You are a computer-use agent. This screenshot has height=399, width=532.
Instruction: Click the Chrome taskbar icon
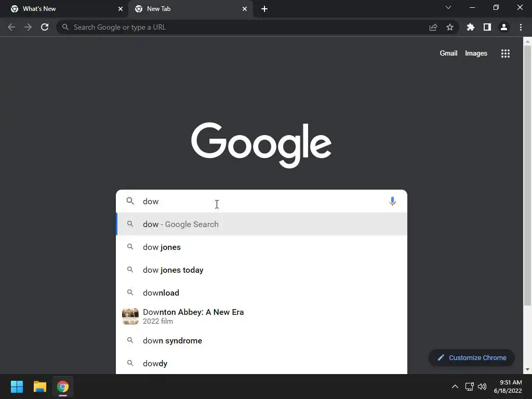point(63,387)
